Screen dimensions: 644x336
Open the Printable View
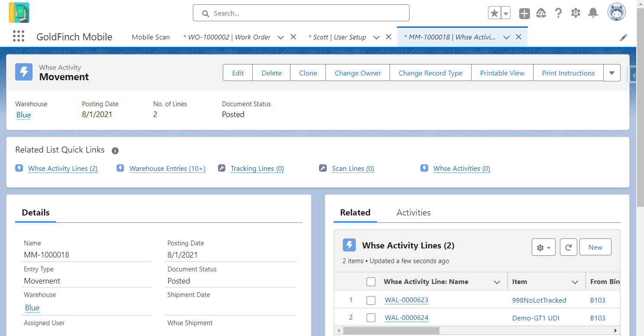[502, 73]
